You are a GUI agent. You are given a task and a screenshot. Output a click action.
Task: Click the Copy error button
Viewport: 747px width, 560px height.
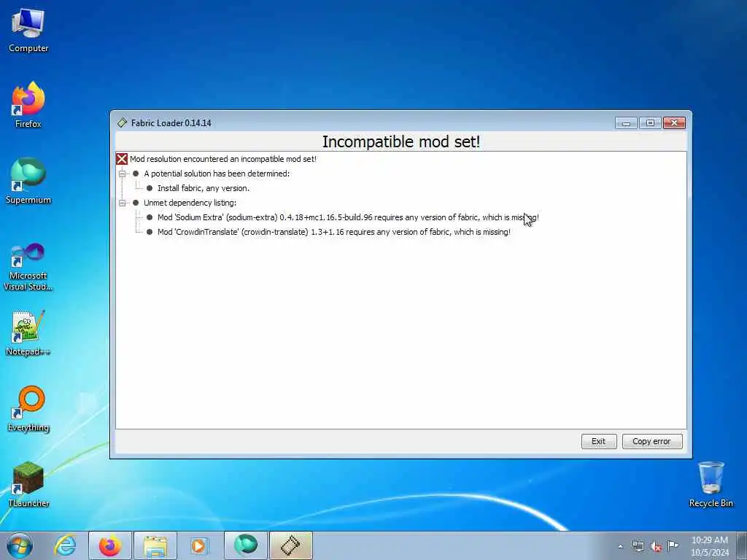coord(651,441)
